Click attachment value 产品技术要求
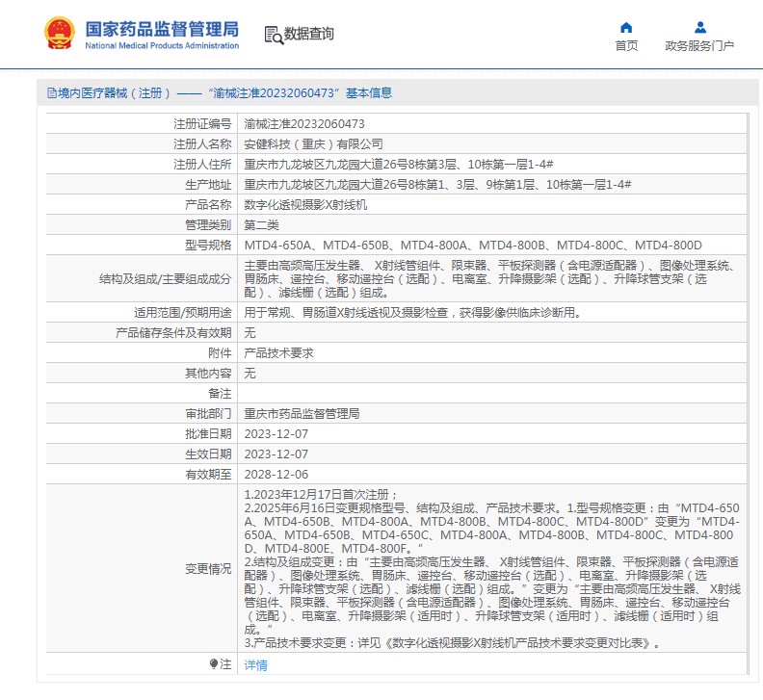Image resolution: width=763 pixels, height=700 pixels. click(278, 353)
